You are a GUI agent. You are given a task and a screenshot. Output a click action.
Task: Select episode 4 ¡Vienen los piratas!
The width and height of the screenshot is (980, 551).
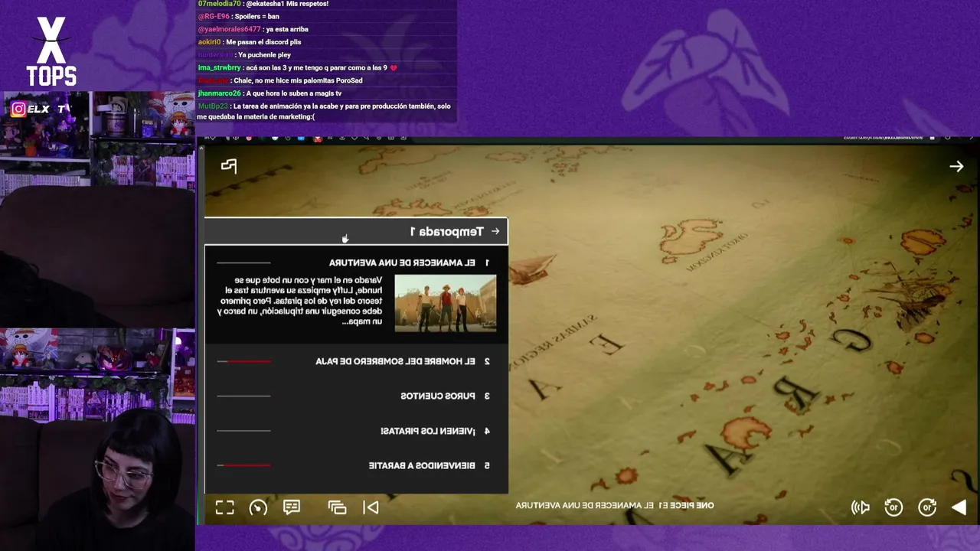[x=356, y=431]
